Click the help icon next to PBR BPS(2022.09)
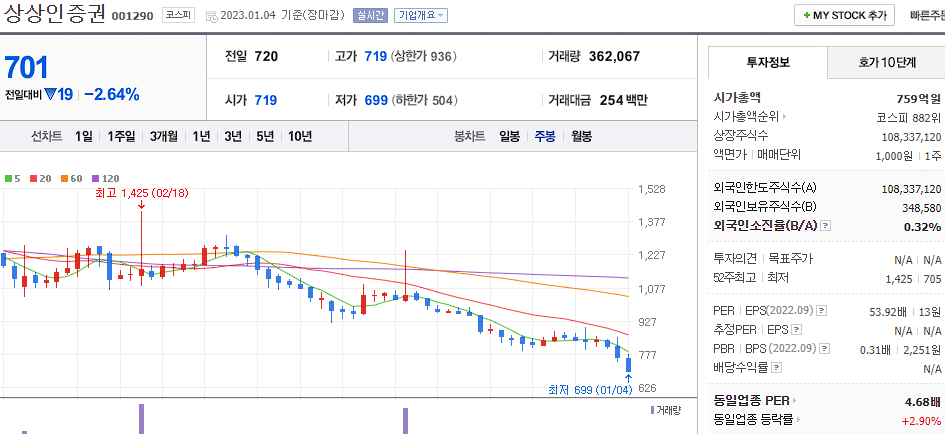This screenshot has width=945, height=434. (x=824, y=348)
